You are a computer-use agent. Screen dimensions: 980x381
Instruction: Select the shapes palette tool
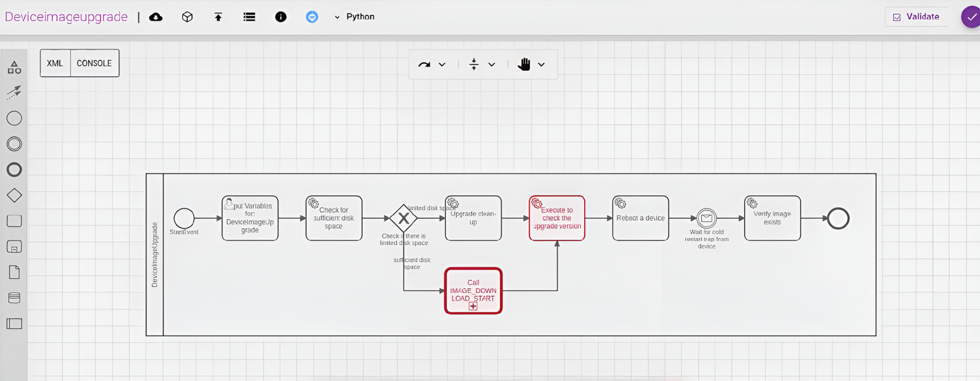point(14,67)
